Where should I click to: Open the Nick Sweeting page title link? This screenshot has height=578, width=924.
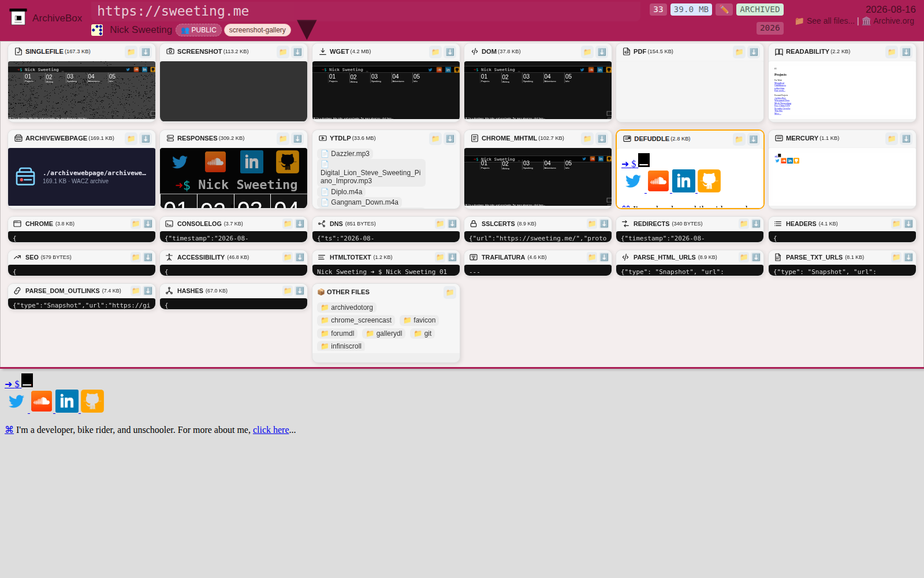tap(141, 29)
